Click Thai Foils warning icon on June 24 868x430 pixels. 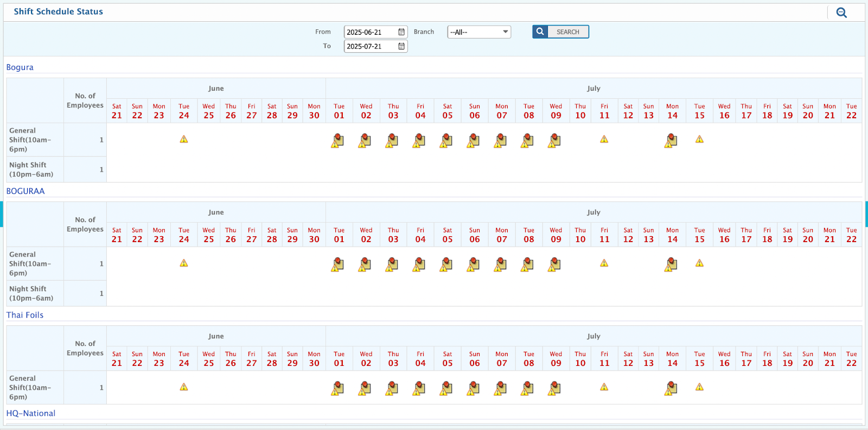[x=184, y=387]
